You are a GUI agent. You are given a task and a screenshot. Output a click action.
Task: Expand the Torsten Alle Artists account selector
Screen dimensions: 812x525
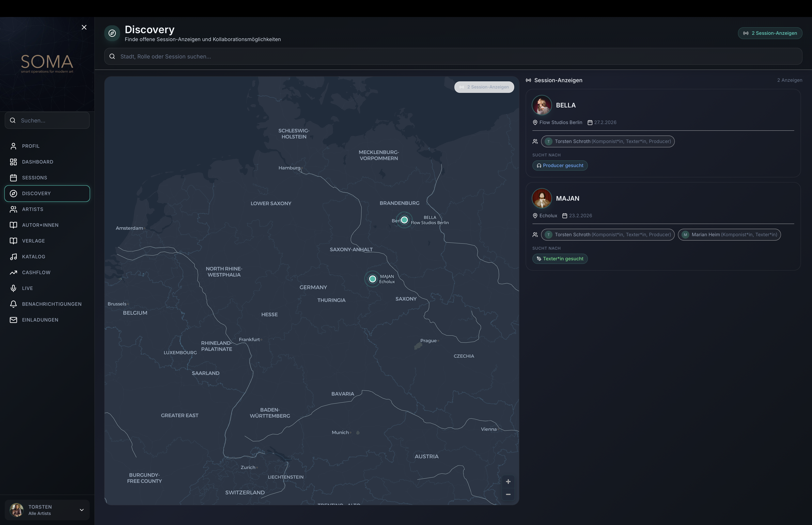(x=47, y=510)
